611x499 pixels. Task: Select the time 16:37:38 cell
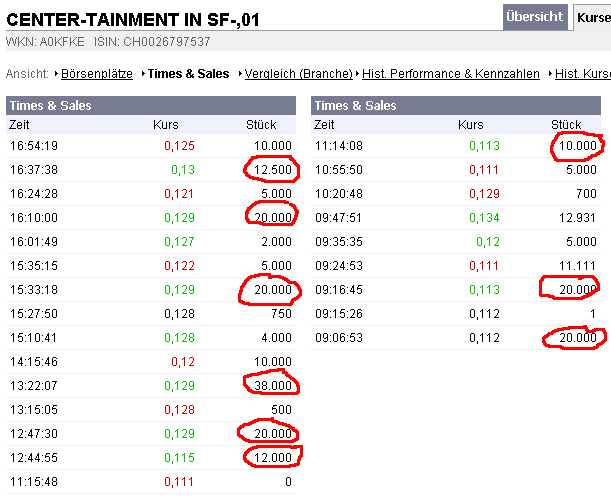pyautogui.click(x=34, y=170)
